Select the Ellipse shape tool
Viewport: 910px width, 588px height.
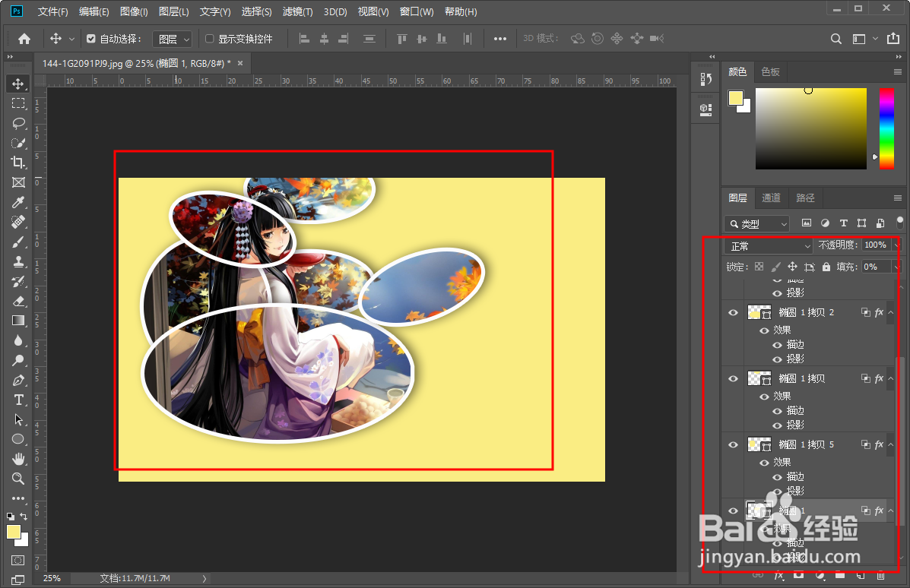tap(18, 440)
